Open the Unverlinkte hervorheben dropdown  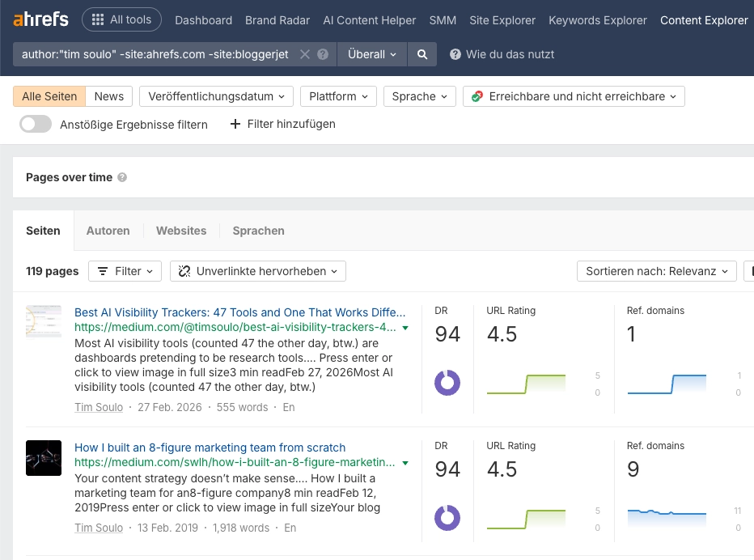click(258, 271)
